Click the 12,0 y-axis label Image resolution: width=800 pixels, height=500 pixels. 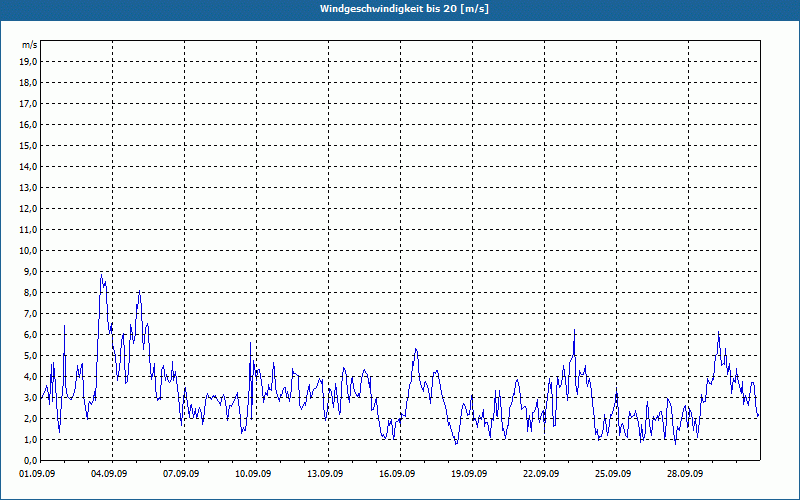pos(28,209)
